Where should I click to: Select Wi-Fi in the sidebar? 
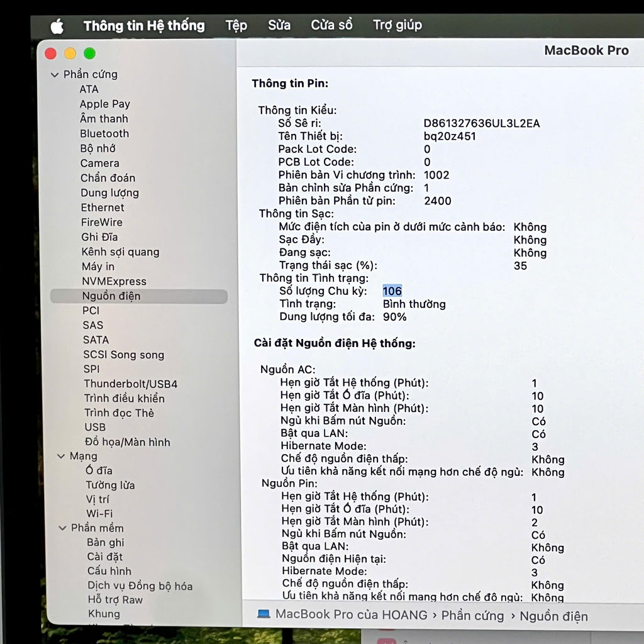pyautogui.click(x=99, y=514)
